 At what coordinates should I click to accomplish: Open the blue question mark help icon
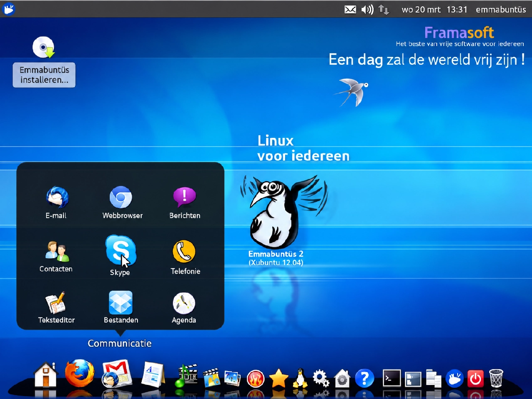(x=365, y=378)
